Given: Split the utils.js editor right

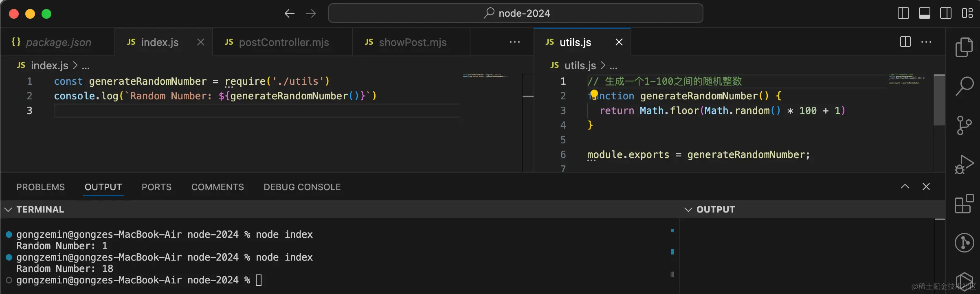Looking at the screenshot, I should click(x=905, y=42).
